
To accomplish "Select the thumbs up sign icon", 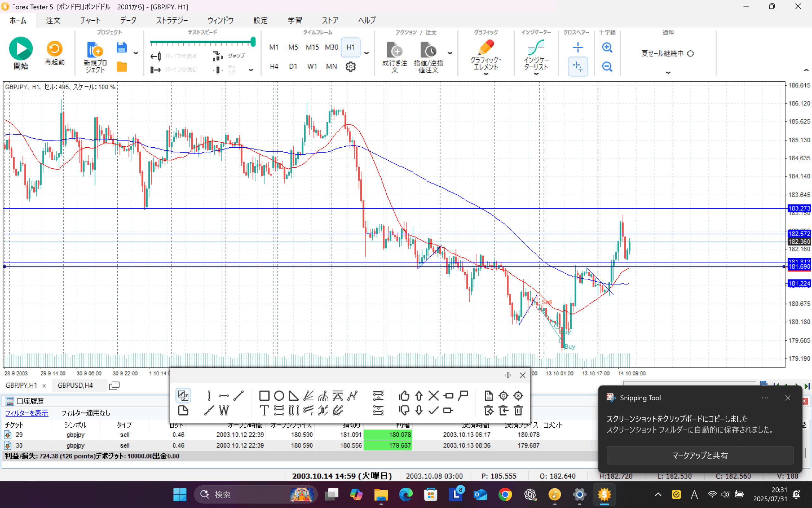I will click(x=404, y=396).
